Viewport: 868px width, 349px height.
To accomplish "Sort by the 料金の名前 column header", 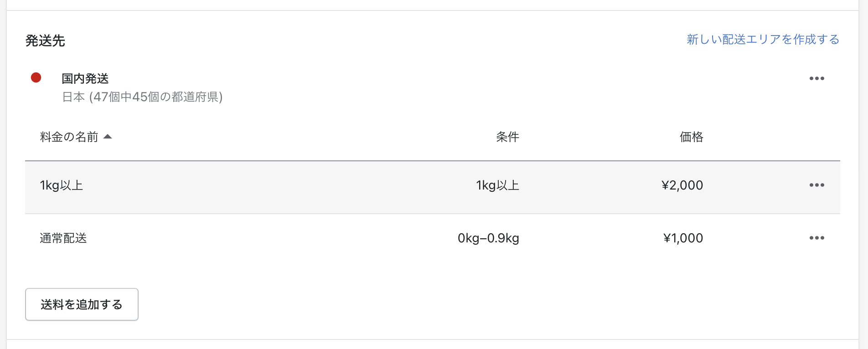I will (69, 137).
